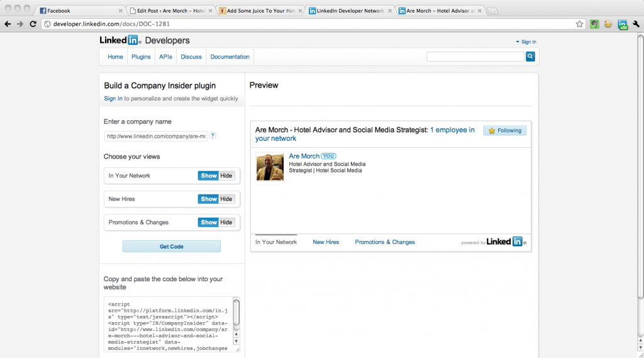Open the LinkedIn extension icon in toolbar
This screenshot has width=644, height=358.
[x=623, y=25]
